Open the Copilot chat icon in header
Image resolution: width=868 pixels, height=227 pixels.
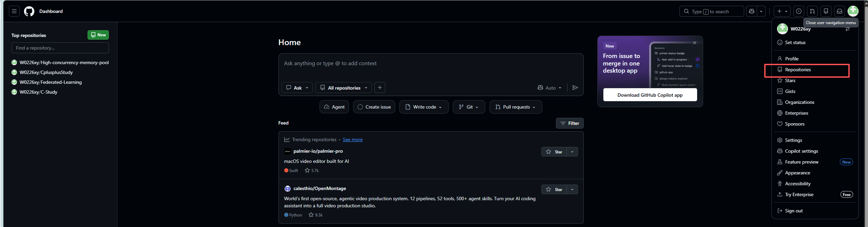(752, 11)
